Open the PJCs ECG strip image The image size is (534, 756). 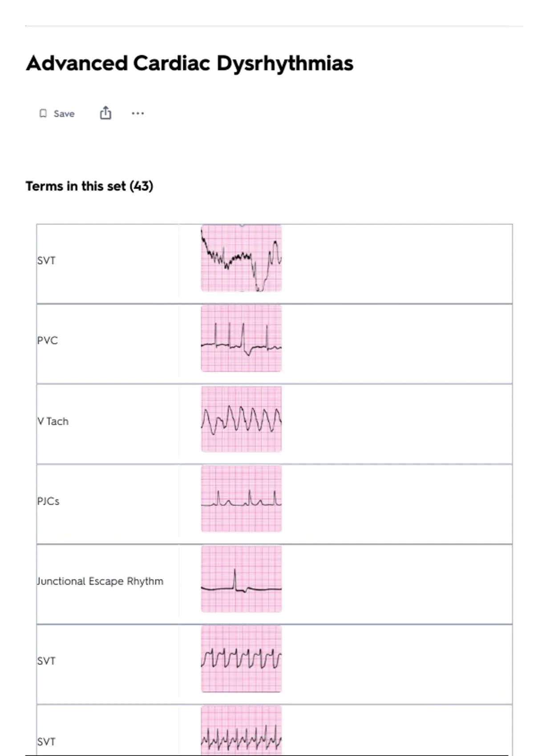coord(241,499)
